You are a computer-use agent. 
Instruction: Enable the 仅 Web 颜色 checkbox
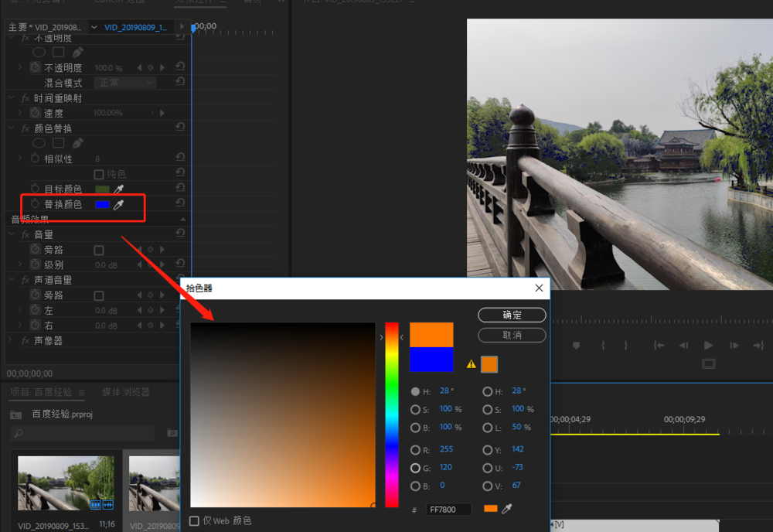coord(195,521)
